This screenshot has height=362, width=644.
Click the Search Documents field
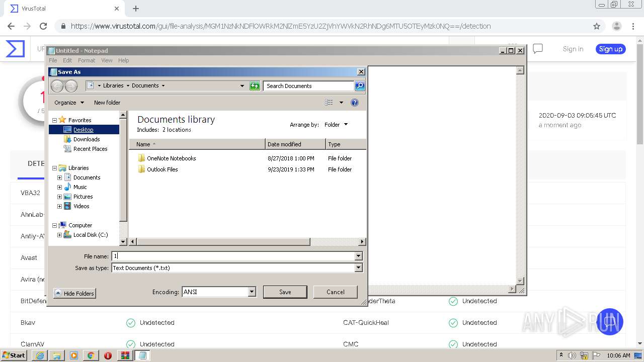[309, 86]
